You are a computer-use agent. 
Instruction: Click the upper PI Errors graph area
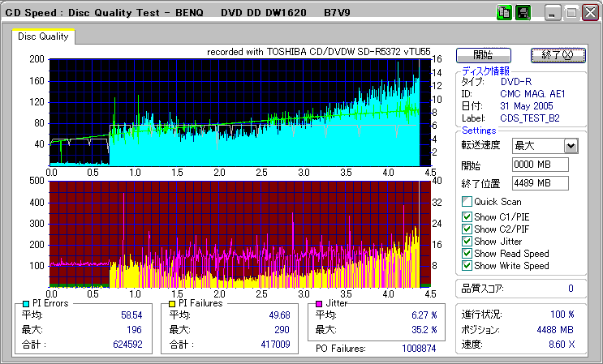click(x=234, y=109)
